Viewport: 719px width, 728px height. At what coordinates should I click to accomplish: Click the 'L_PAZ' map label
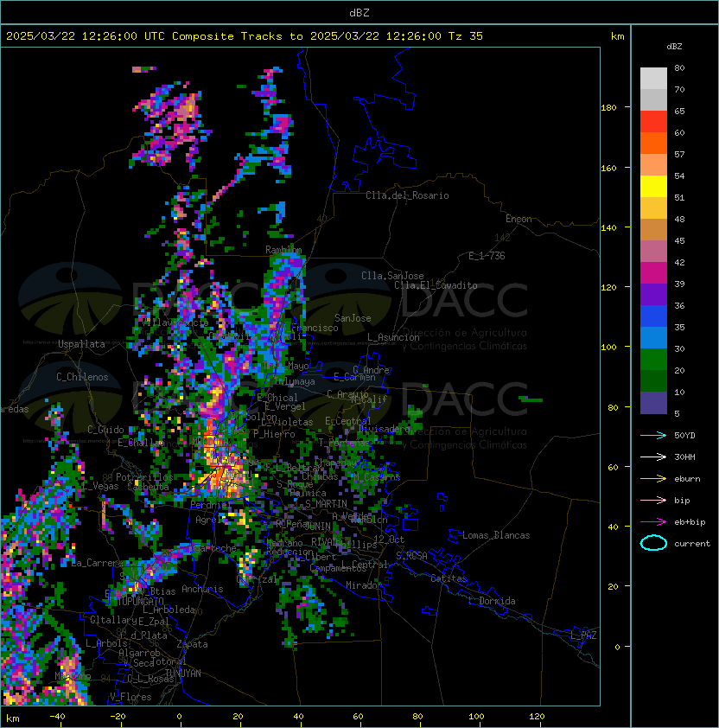tap(583, 635)
